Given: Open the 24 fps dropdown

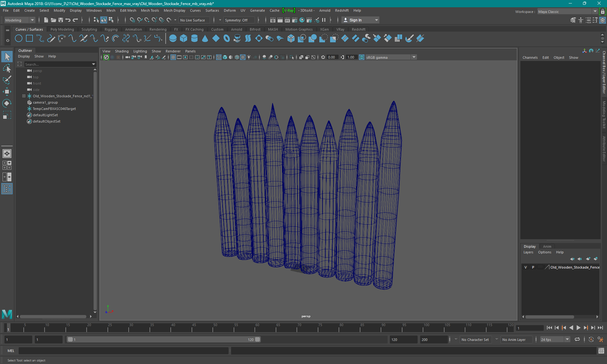Looking at the screenshot, I should 567,339.
